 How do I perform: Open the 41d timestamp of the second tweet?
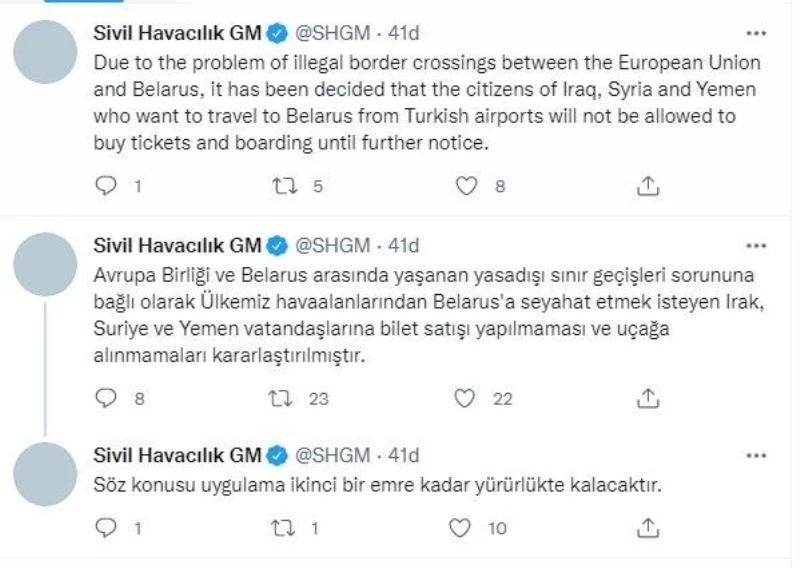tap(403, 245)
